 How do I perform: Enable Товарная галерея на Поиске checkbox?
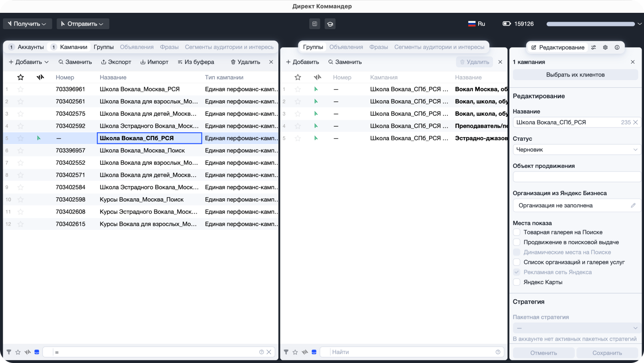tap(517, 232)
